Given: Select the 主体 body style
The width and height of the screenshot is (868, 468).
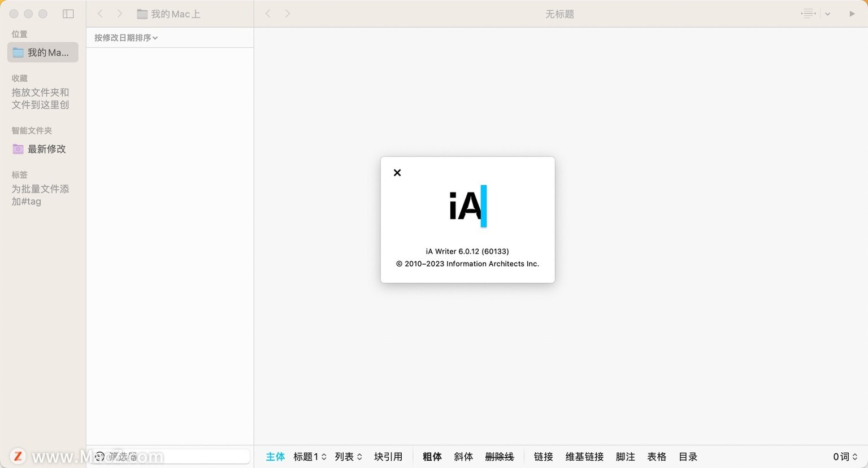Looking at the screenshot, I should click(275, 457).
